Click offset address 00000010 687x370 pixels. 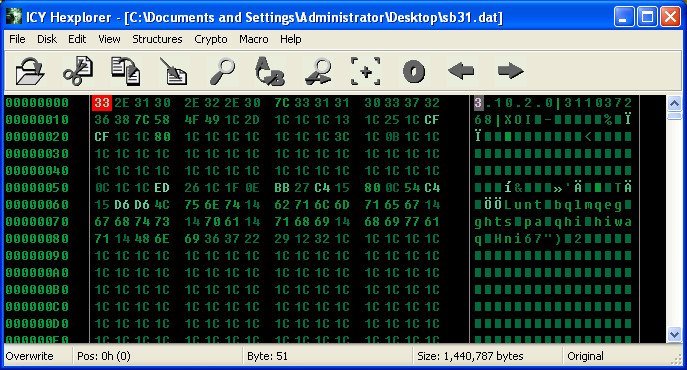[x=37, y=120]
